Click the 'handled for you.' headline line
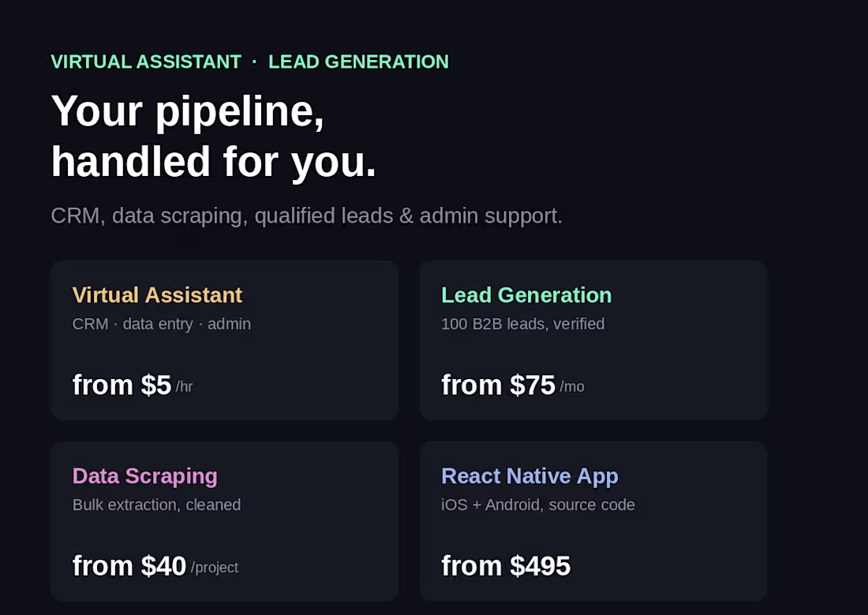Viewport: 868px width, 615px height. point(214,163)
